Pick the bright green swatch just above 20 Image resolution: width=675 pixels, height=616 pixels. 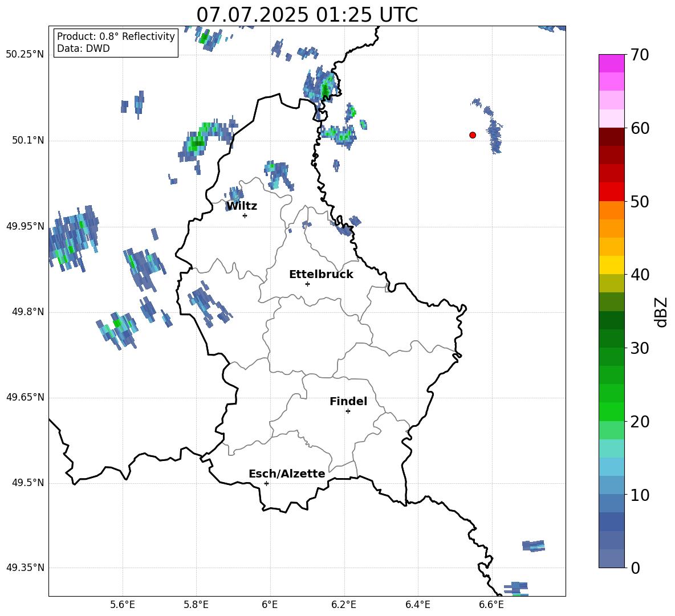click(x=612, y=411)
